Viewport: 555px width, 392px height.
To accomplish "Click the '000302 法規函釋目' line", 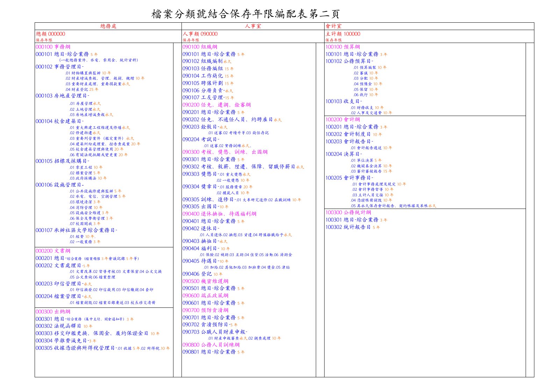I will tap(64, 326).
